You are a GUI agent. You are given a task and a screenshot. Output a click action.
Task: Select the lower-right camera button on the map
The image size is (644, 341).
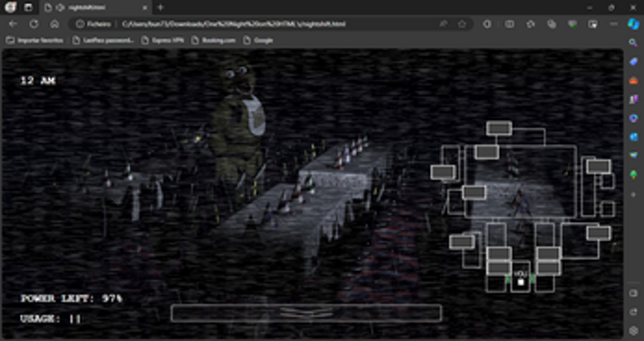pos(598,232)
